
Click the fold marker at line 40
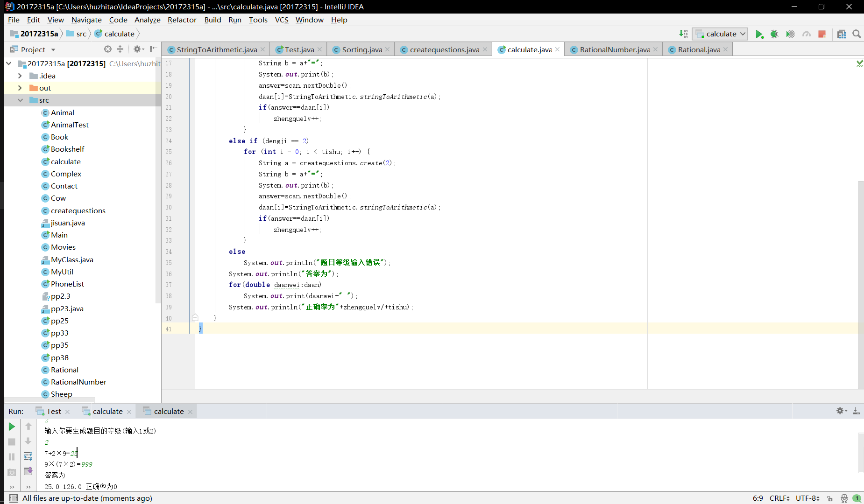pos(195,318)
